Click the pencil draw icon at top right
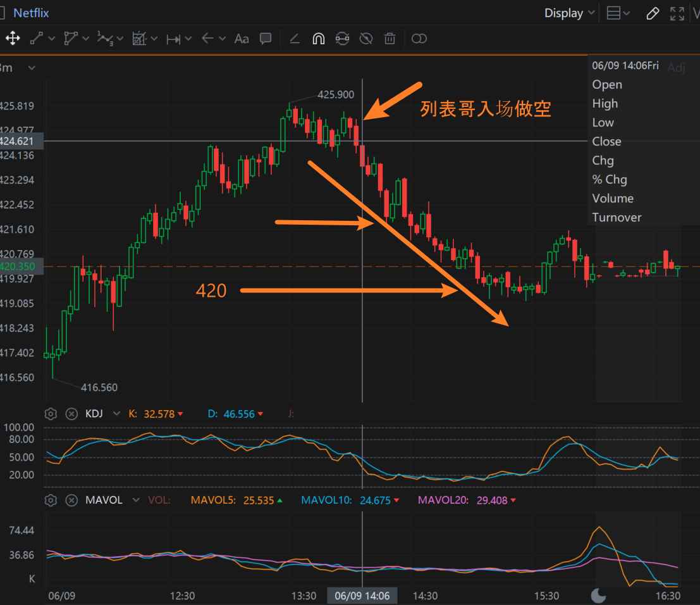 point(653,13)
